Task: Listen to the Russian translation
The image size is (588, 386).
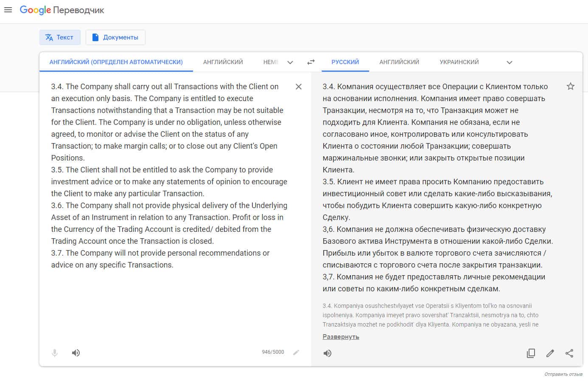Action: [x=328, y=353]
